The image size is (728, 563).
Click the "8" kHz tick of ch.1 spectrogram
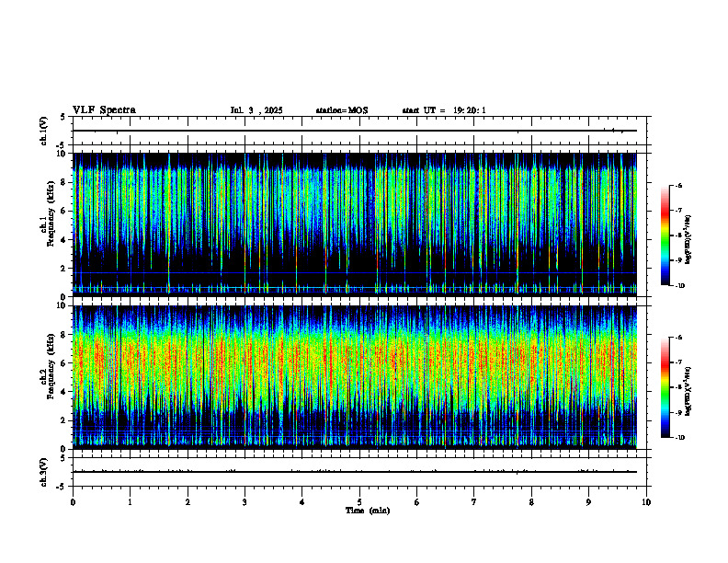pos(64,182)
